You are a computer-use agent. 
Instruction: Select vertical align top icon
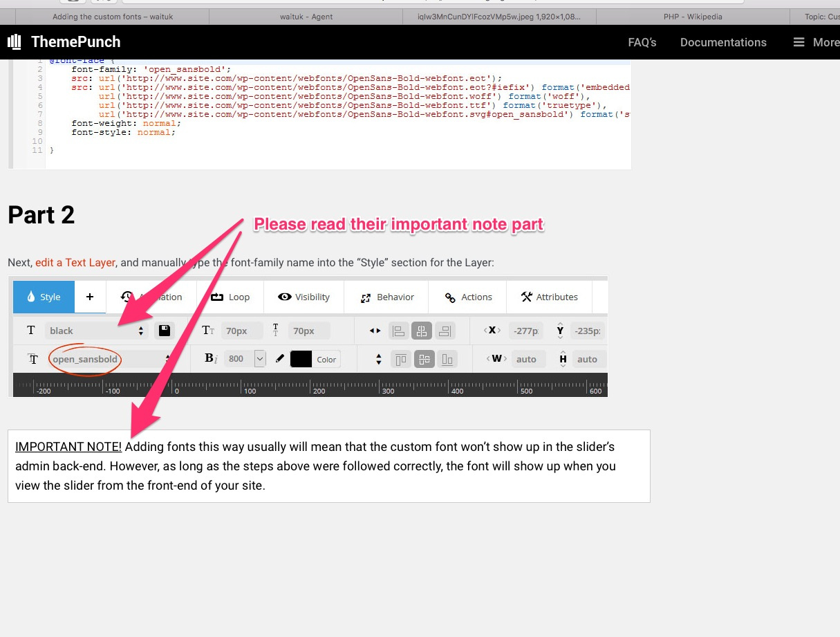402,359
